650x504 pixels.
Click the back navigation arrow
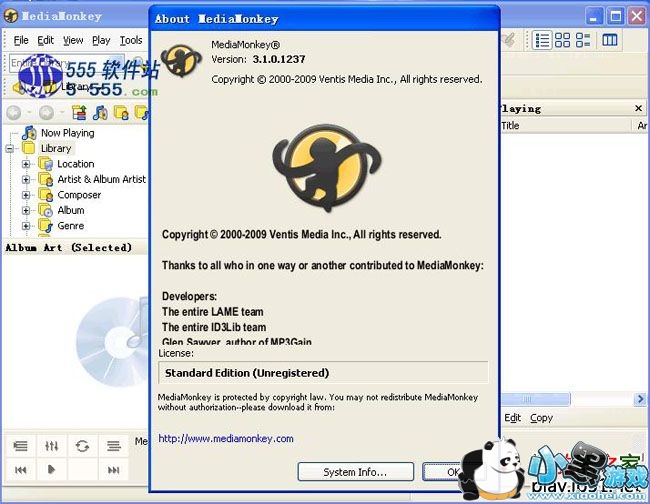click(14, 112)
